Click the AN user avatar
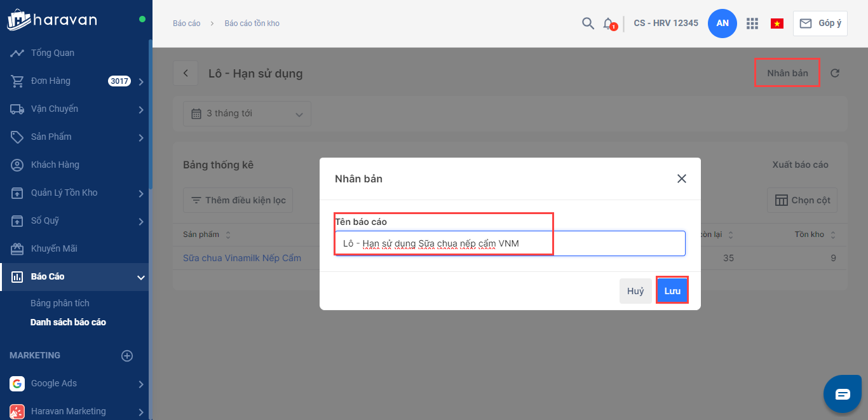The height and width of the screenshot is (420, 868). [x=722, y=24]
